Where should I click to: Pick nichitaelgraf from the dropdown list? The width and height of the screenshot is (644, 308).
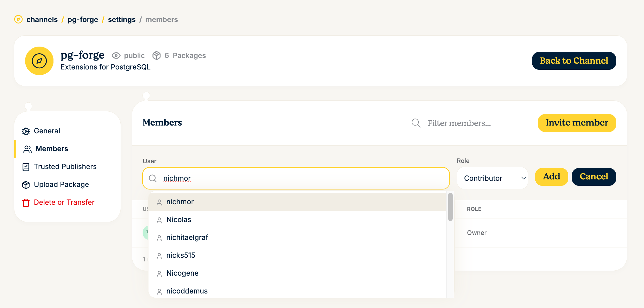(x=187, y=237)
